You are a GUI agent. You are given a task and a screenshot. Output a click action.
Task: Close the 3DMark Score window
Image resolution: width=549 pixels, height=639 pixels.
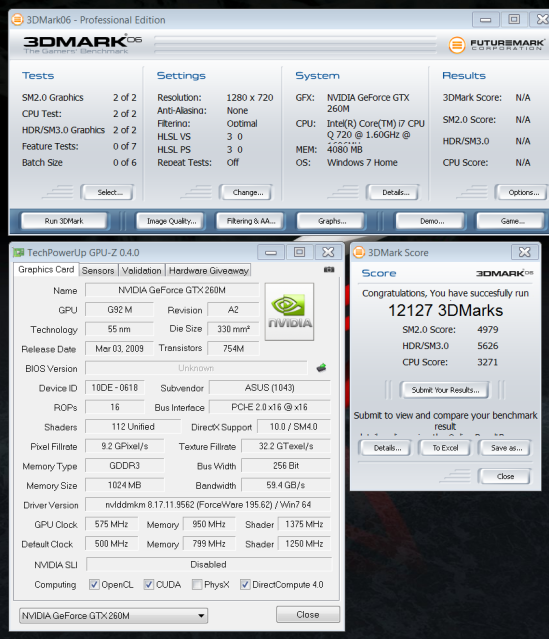(525, 252)
